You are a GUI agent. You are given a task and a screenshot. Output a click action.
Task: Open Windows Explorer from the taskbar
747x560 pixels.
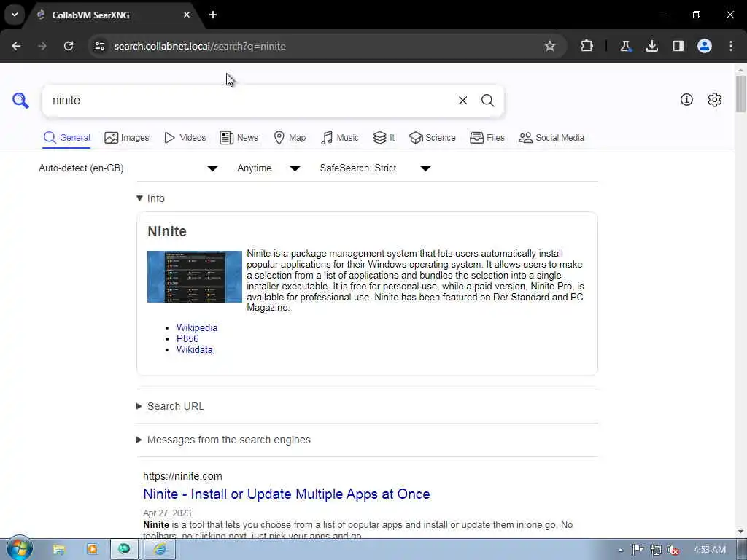(x=58, y=550)
